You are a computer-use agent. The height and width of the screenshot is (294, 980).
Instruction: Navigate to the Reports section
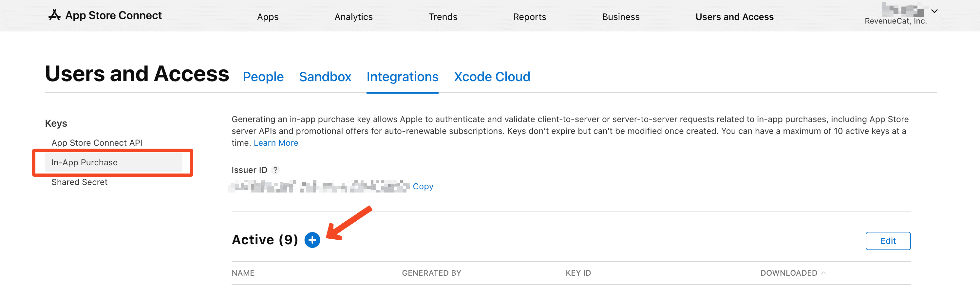pyautogui.click(x=529, y=17)
